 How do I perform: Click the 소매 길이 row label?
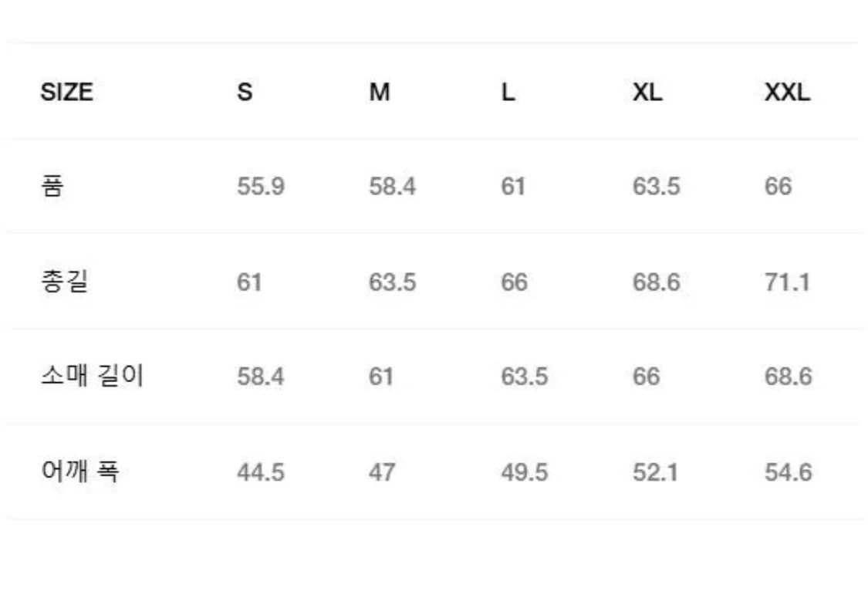[x=92, y=377]
